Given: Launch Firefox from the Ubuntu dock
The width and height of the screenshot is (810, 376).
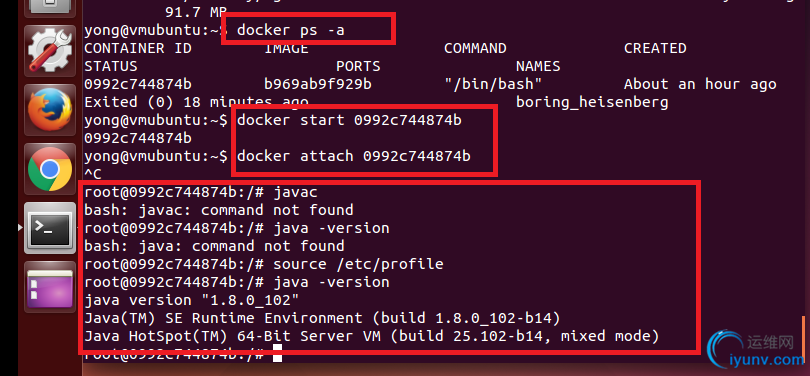Looking at the screenshot, I should click(50, 109).
